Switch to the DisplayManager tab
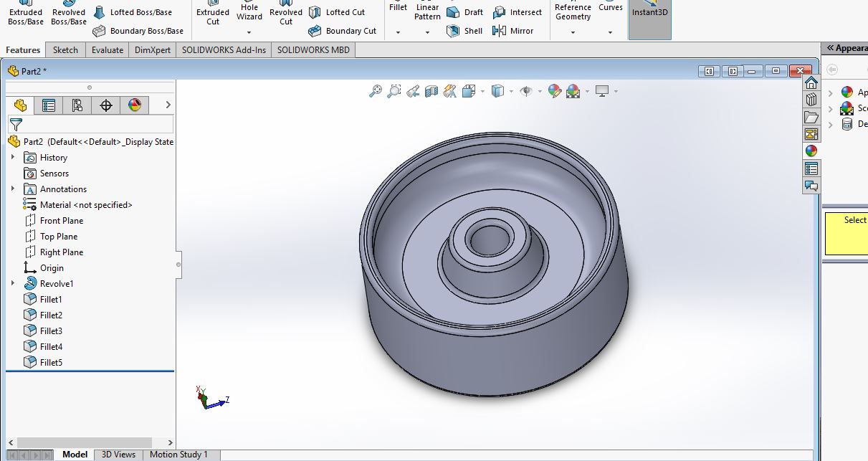This screenshot has width=868, height=461. click(135, 105)
